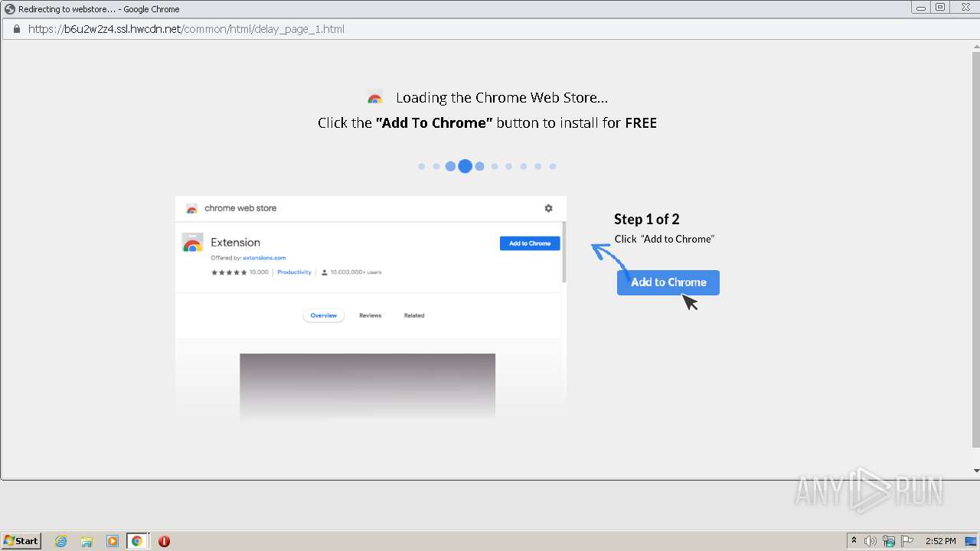Click the volume speaker tray icon

pyautogui.click(x=871, y=541)
